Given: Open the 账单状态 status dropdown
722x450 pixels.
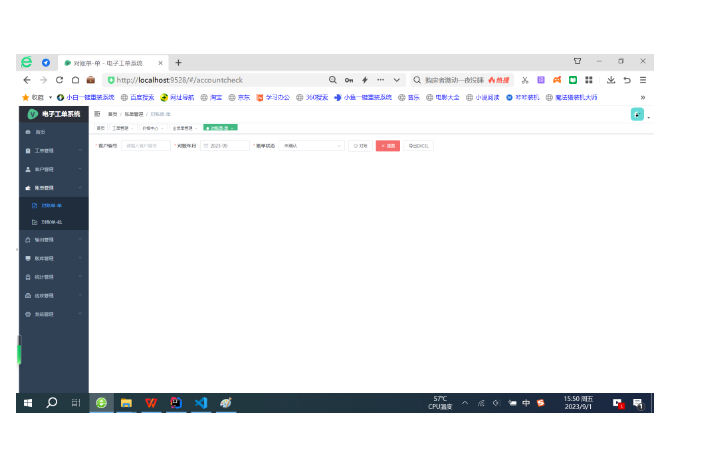Looking at the screenshot, I should (x=297, y=145).
